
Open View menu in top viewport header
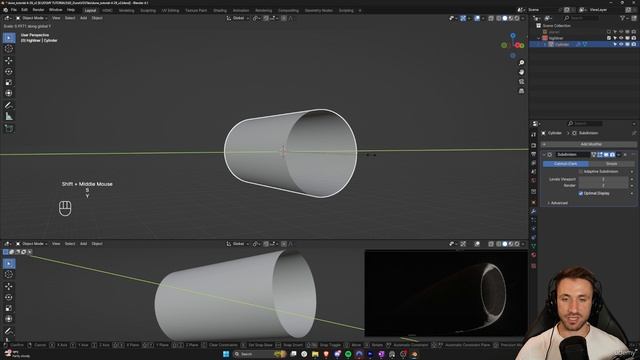tap(56, 18)
